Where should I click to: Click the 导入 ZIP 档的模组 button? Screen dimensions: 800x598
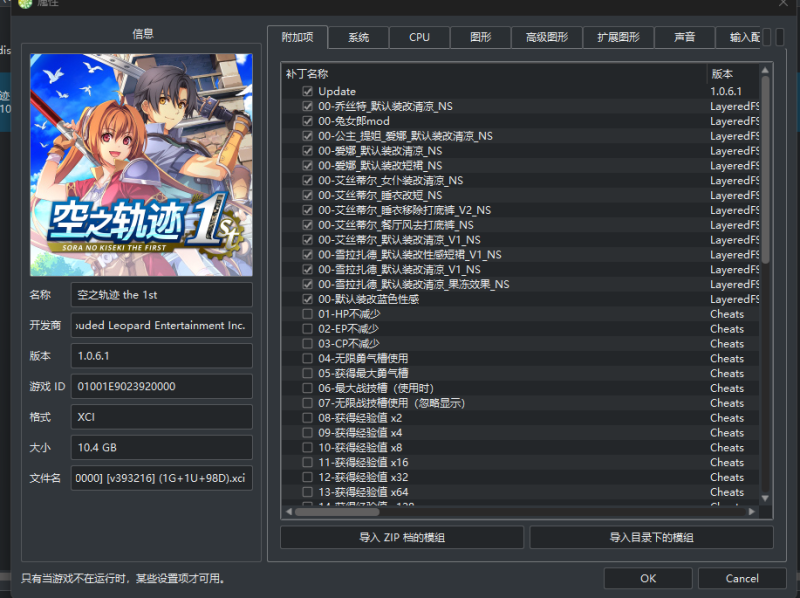[x=401, y=537]
